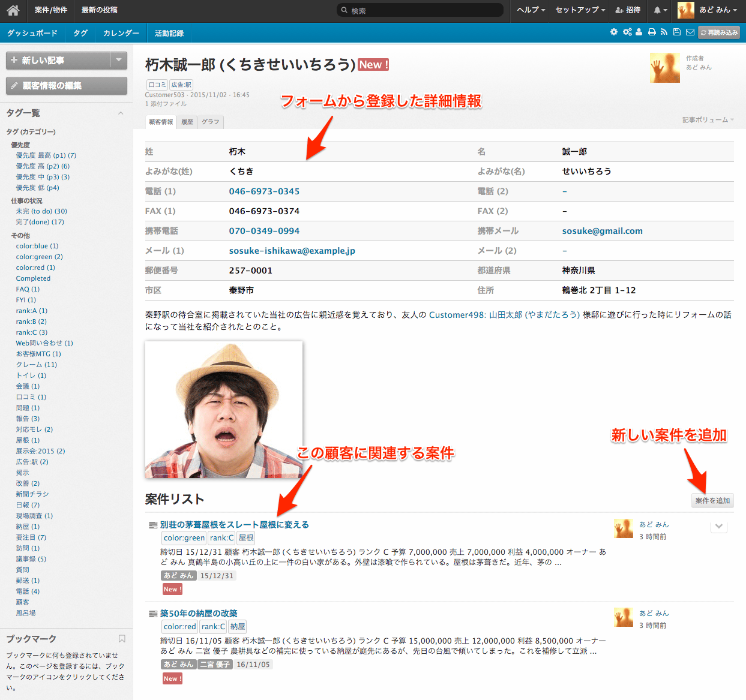The width and height of the screenshot is (746, 700).
Task: Open the RSS feed icon
Action: (x=664, y=32)
